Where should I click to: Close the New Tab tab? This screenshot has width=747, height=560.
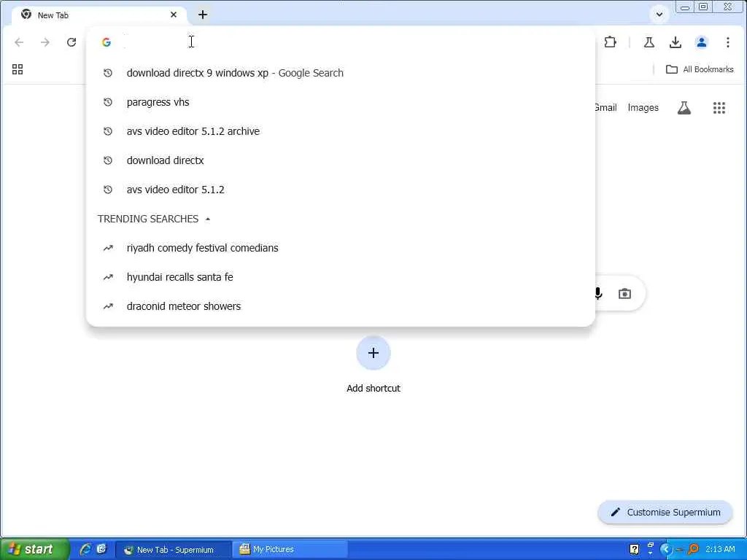[x=174, y=15]
